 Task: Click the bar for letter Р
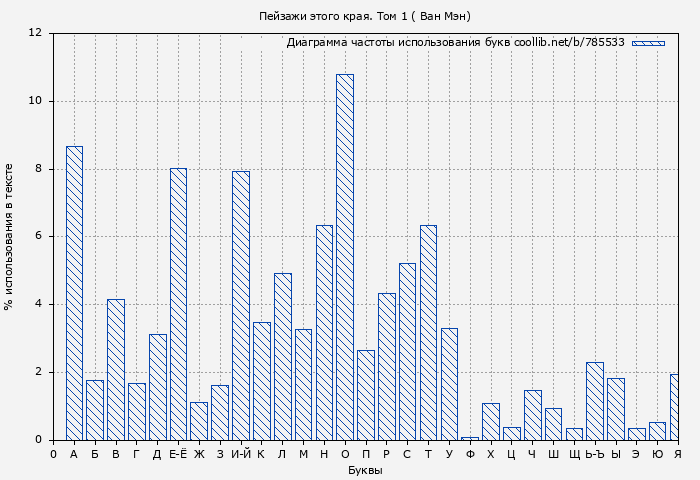tap(386, 366)
